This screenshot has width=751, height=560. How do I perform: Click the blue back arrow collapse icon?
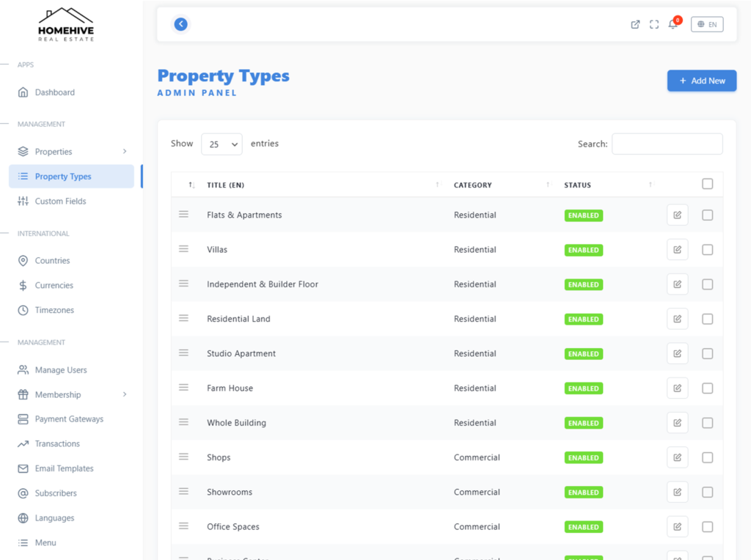(x=181, y=24)
